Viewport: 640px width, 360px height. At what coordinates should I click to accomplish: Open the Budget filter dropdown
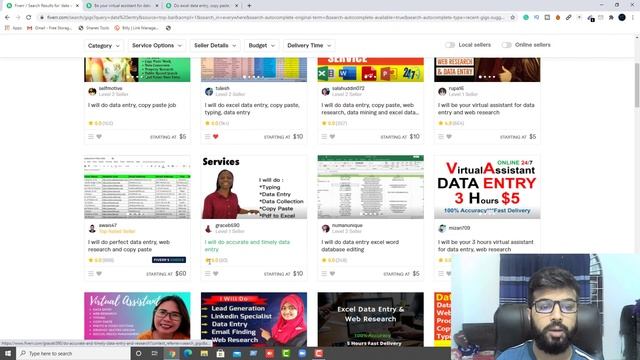(261, 45)
